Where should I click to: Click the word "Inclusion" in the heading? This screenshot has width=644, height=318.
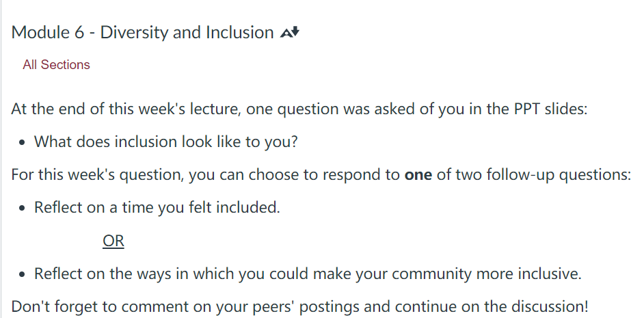pyautogui.click(x=240, y=32)
